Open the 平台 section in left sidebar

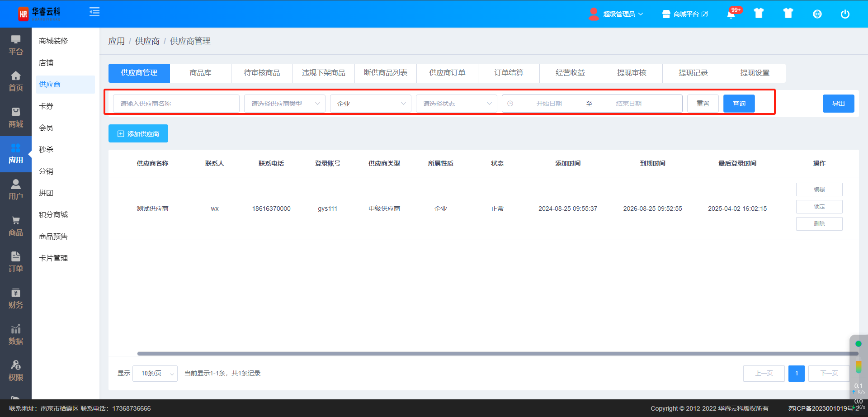click(x=16, y=45)
